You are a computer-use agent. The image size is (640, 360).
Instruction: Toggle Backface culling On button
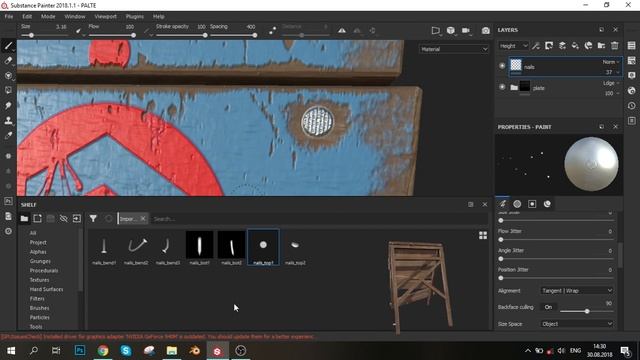coord(548,307)
